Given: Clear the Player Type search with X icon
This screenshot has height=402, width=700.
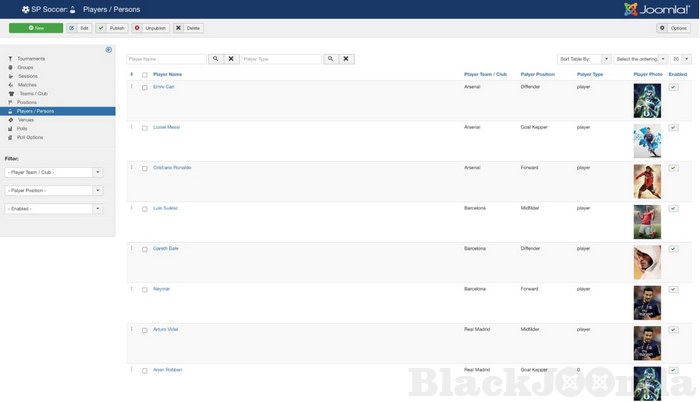Looking at the screenshot, I should (346, 59).
